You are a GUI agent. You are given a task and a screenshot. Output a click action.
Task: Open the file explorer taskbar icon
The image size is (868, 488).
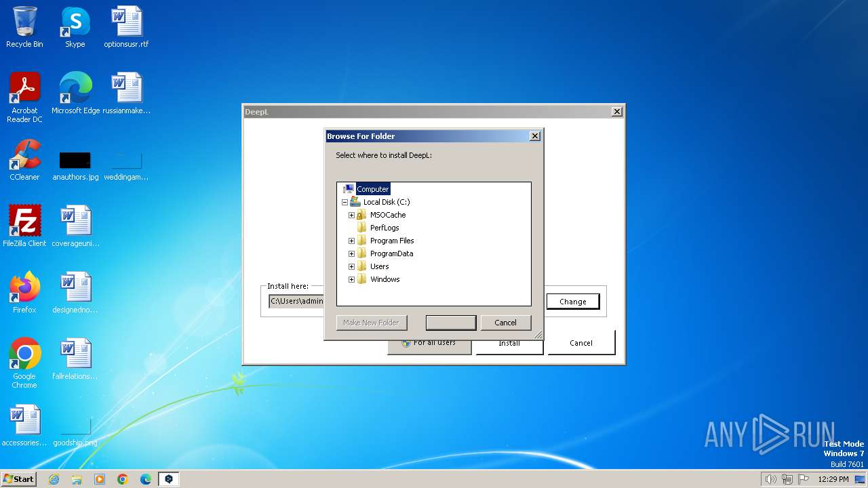click(x=77, y=479)
